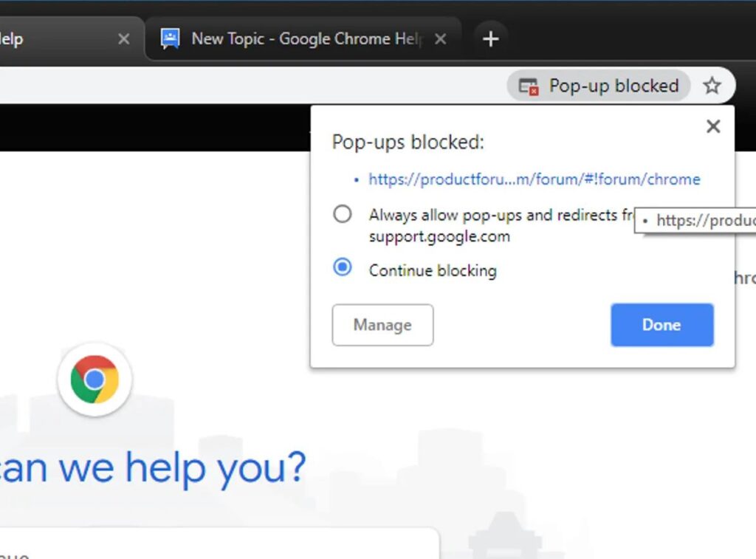
Task: Click the support.google.com option label
Action: coord(439,236)
